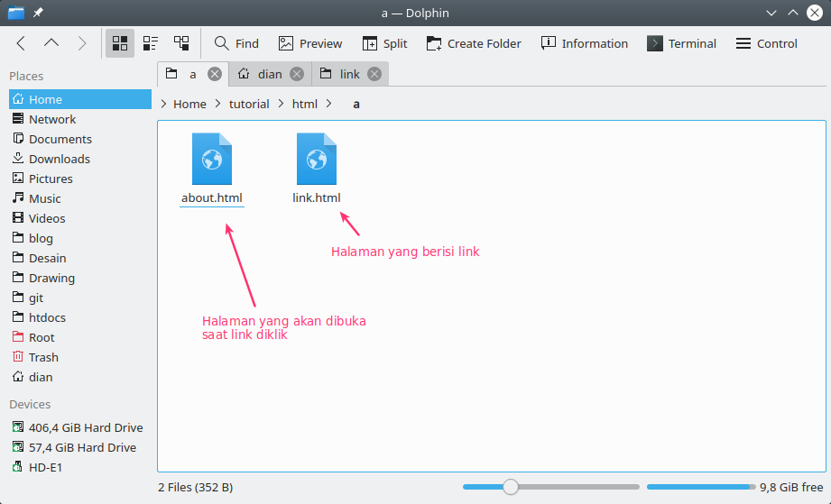This screenshot has height=504, width=831.
Task: Open dian in Places panel
Action: pos(80,378)
